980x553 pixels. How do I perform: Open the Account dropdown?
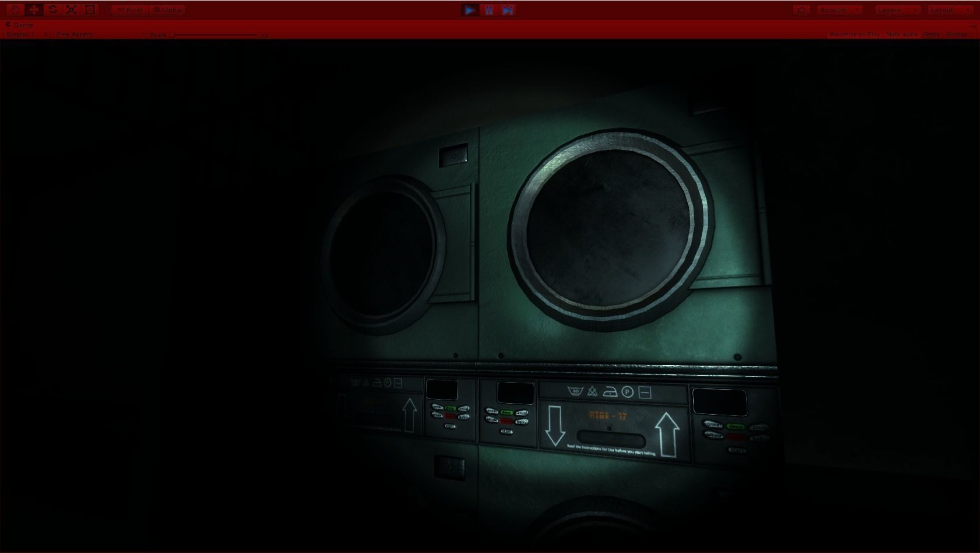pos(839,10)
